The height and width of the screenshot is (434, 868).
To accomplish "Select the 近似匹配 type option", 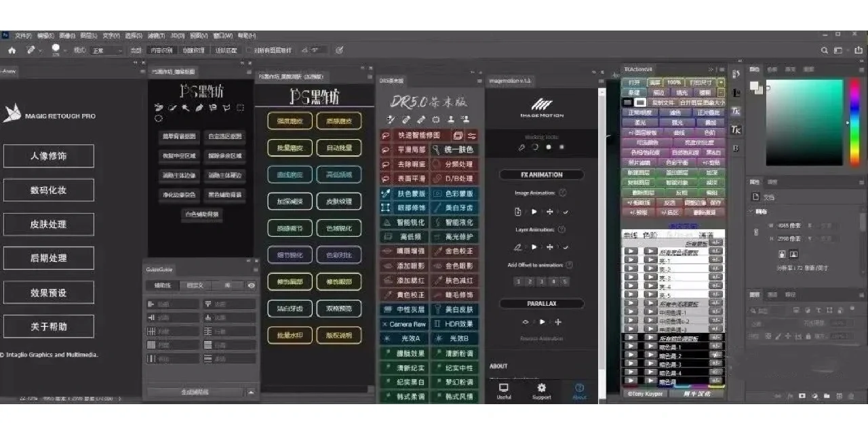I will coord(226,50).
